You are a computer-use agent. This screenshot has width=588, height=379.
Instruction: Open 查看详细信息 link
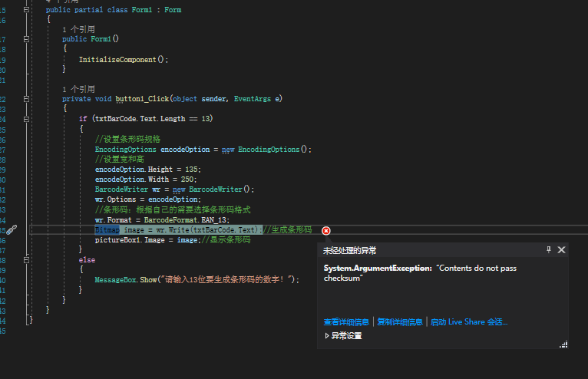(x=346, y=322)
